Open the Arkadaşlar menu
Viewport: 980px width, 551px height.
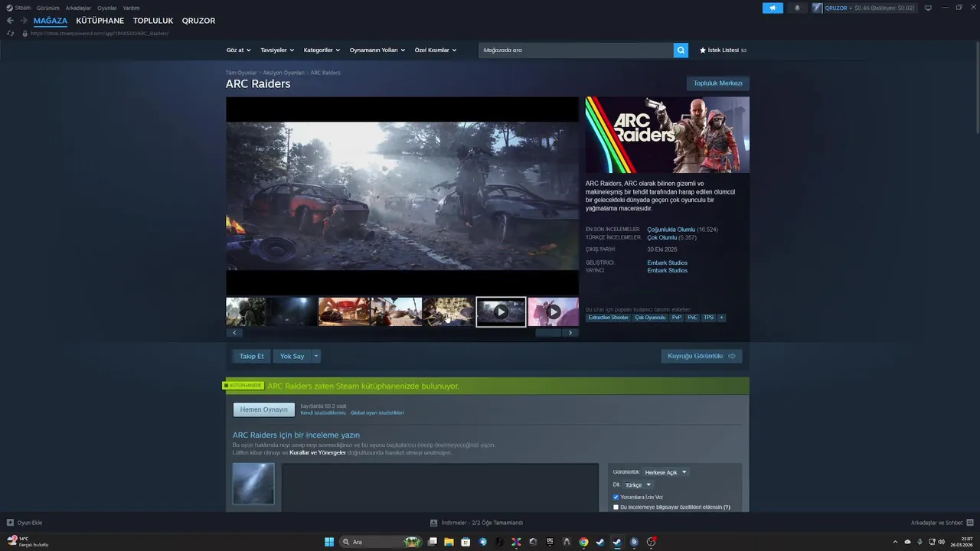78,8
